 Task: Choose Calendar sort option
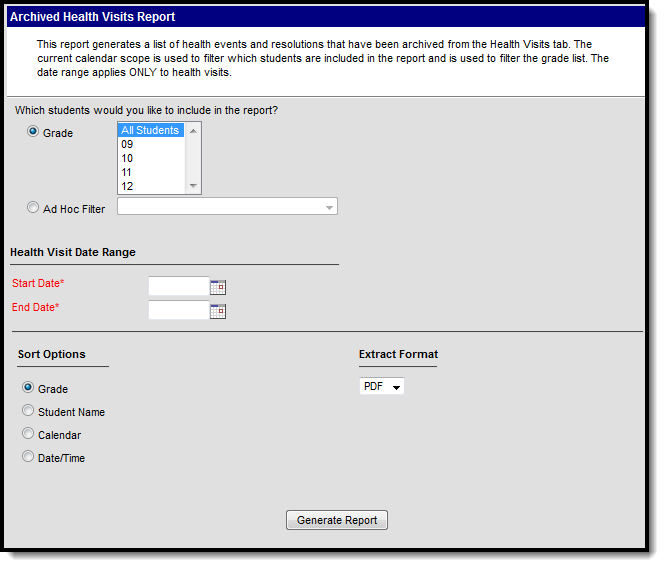click(x=28, y=434)
